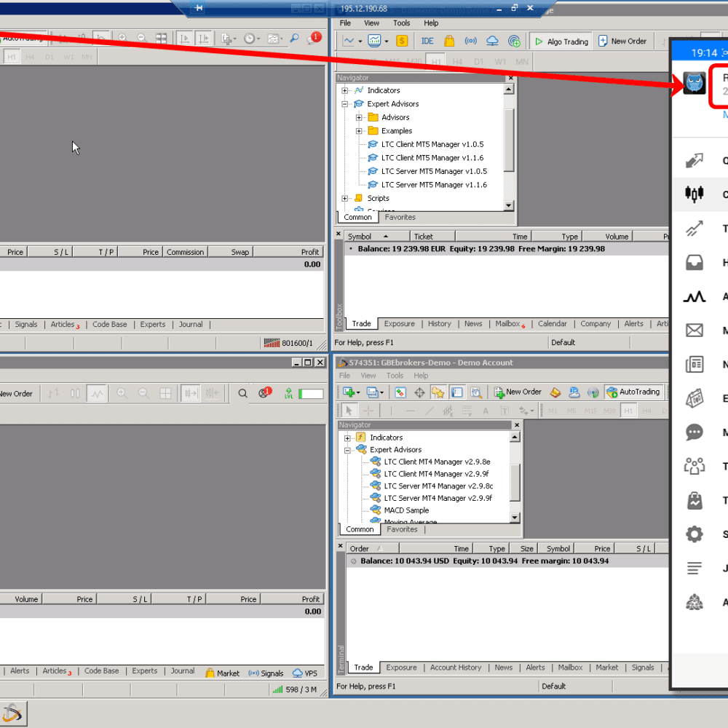
Task: Select LTC Server MT5 Manager v1.0.5
Action: pos(434,171)
